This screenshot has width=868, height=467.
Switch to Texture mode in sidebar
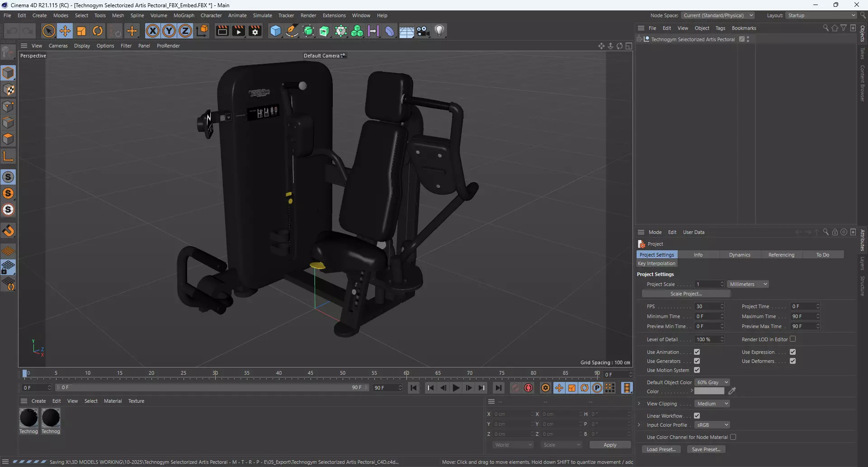[x=8, y=90]
